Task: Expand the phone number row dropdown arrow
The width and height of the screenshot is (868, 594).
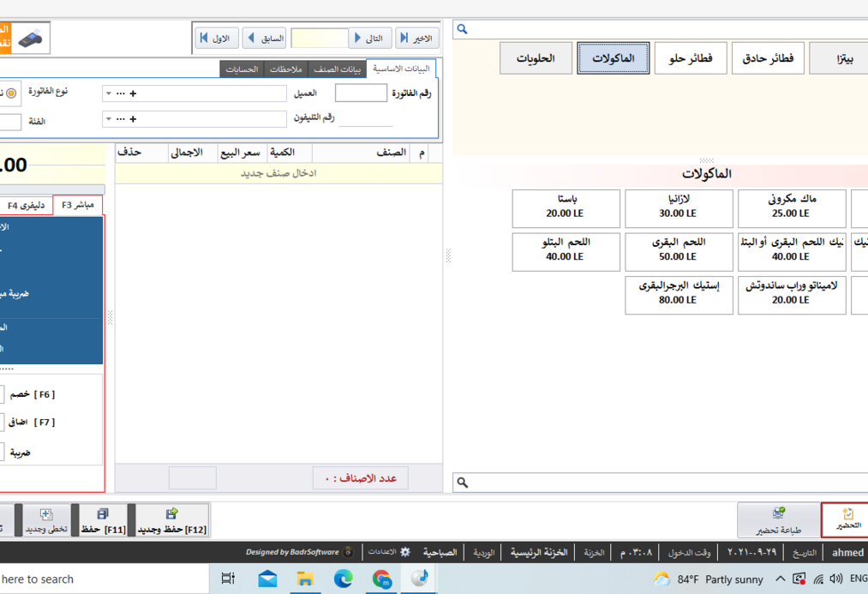Action: 108,119
